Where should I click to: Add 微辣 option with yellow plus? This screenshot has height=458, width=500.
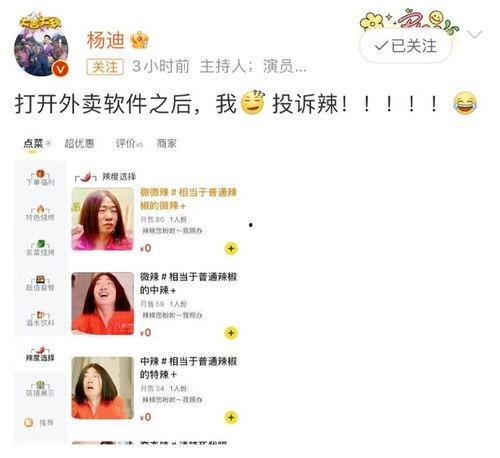pyautogui.click(x=231, y=333)
